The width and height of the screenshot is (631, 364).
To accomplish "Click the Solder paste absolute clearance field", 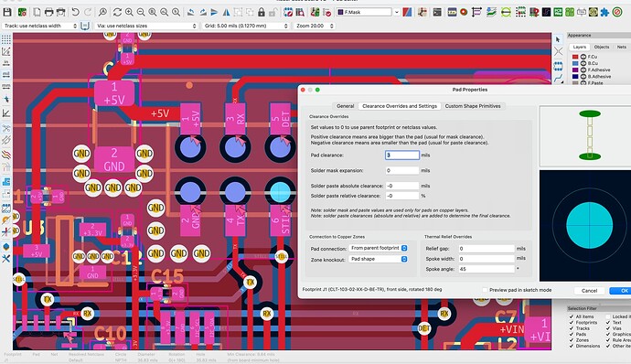I will 402,186.
